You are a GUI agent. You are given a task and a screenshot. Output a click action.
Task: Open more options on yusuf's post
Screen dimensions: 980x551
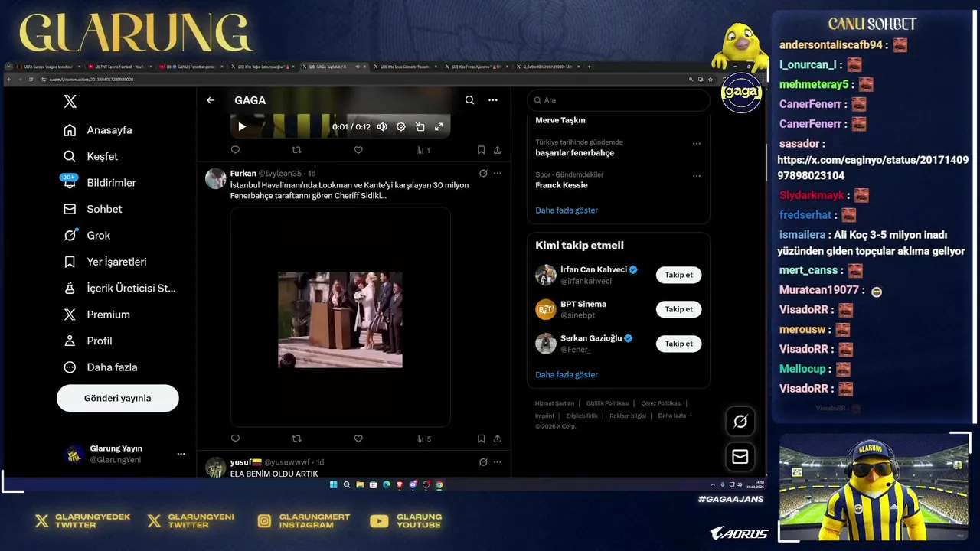[497, 462]
